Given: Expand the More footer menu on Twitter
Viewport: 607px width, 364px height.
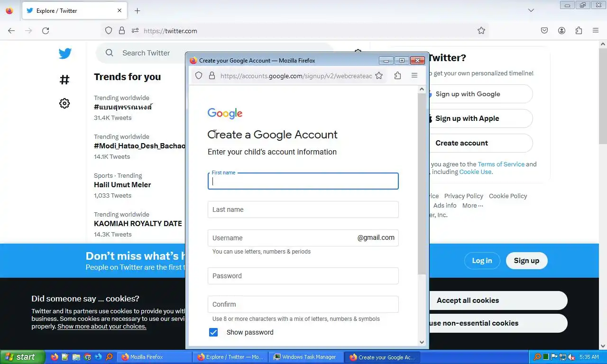Looking at the screenshot, I should click(x=473, y=205).
